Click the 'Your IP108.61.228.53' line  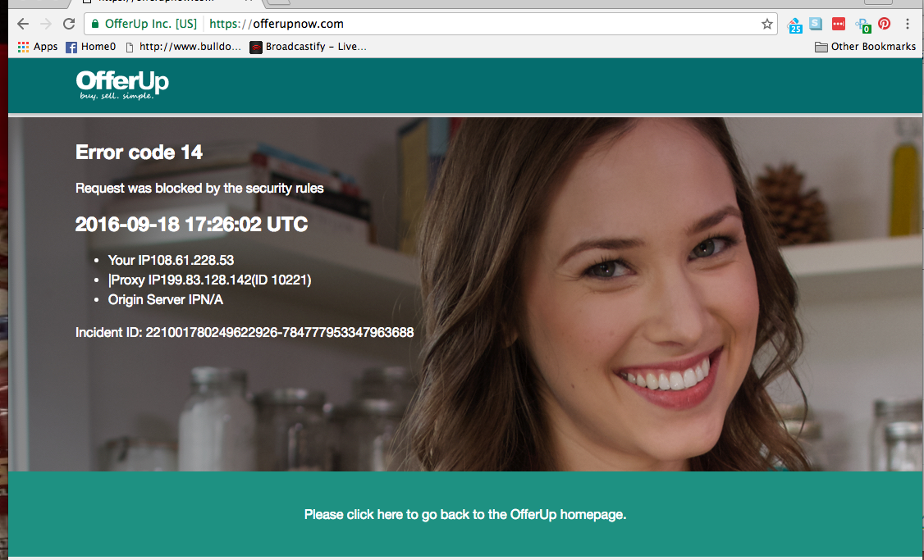click(171, 260)
